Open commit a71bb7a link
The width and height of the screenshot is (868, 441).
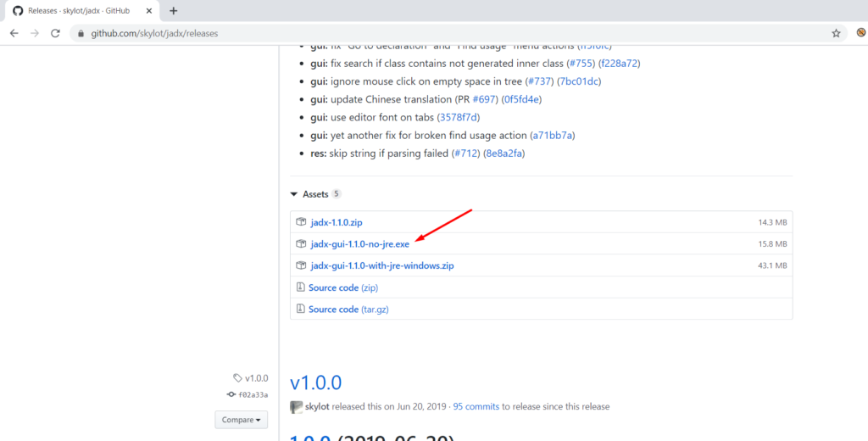[552, 135]
